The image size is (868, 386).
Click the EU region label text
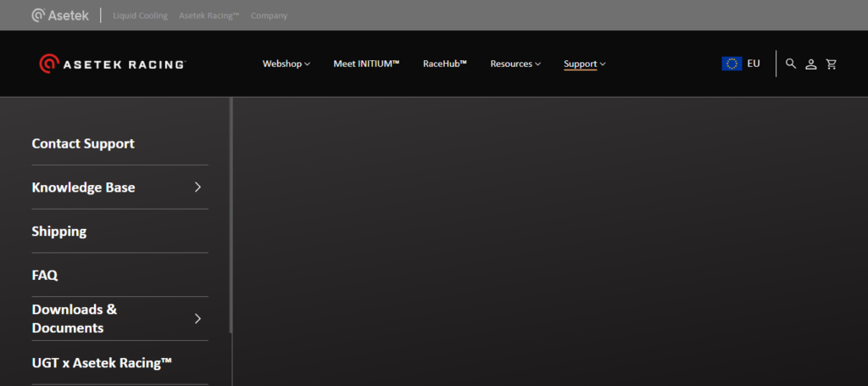coord(754,64)
